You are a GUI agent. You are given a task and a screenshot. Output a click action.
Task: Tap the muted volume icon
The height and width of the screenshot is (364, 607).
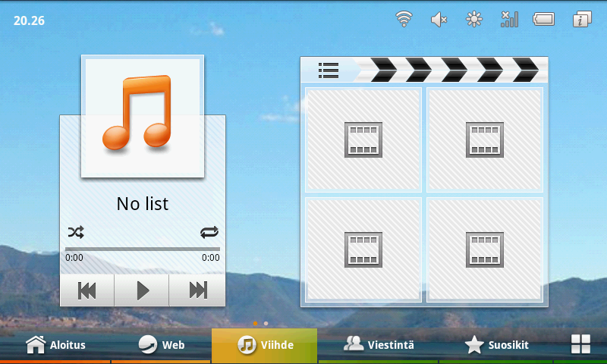(439, 20)
